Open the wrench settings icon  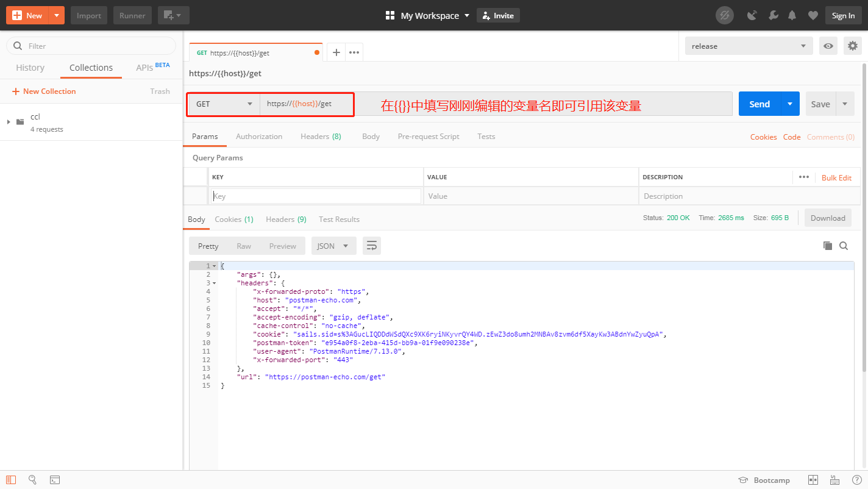pyautogui.click(x=774, y=16)
